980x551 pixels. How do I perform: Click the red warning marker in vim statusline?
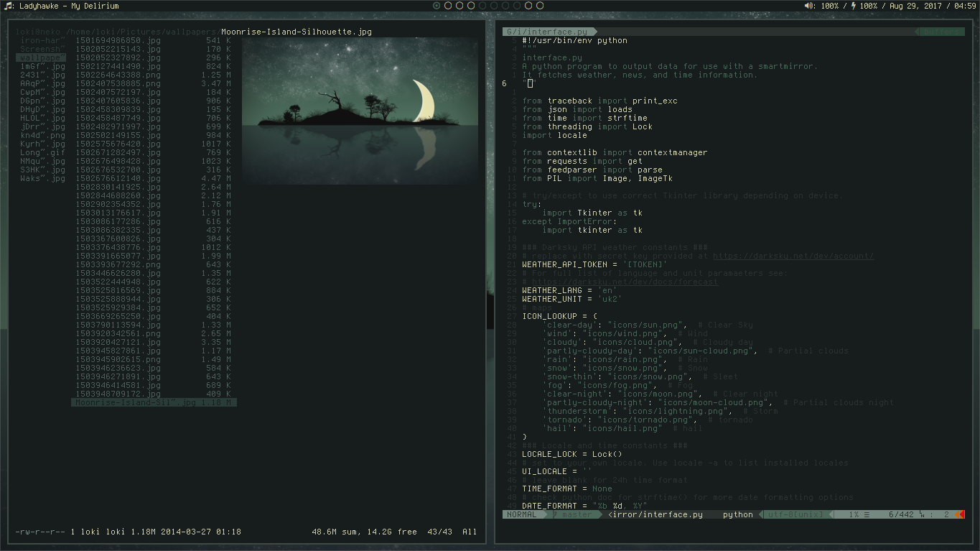[962, 514]
